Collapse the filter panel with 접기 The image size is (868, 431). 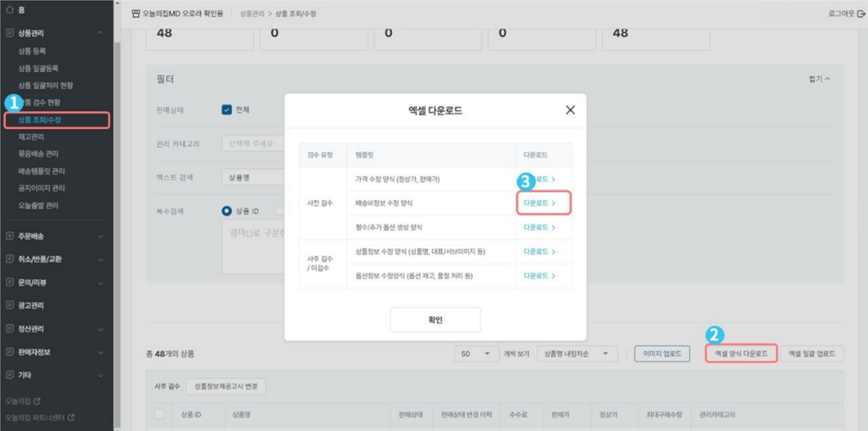pyautogui.click(x=819, y=79)
